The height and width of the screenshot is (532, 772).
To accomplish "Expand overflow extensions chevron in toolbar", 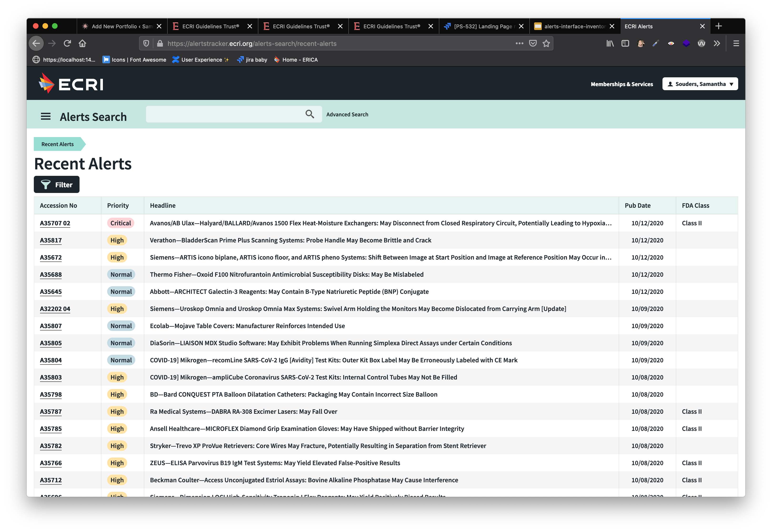I will 717,43.
